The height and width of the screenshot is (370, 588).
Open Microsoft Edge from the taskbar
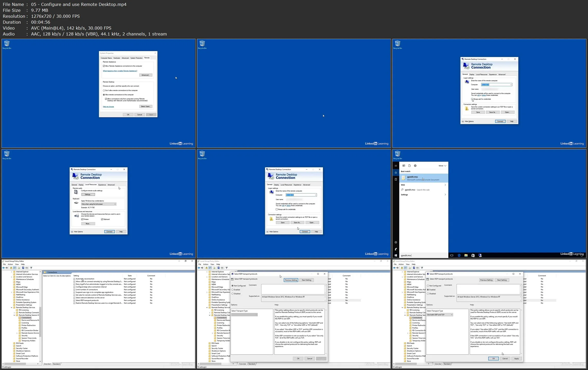point(459,255)
